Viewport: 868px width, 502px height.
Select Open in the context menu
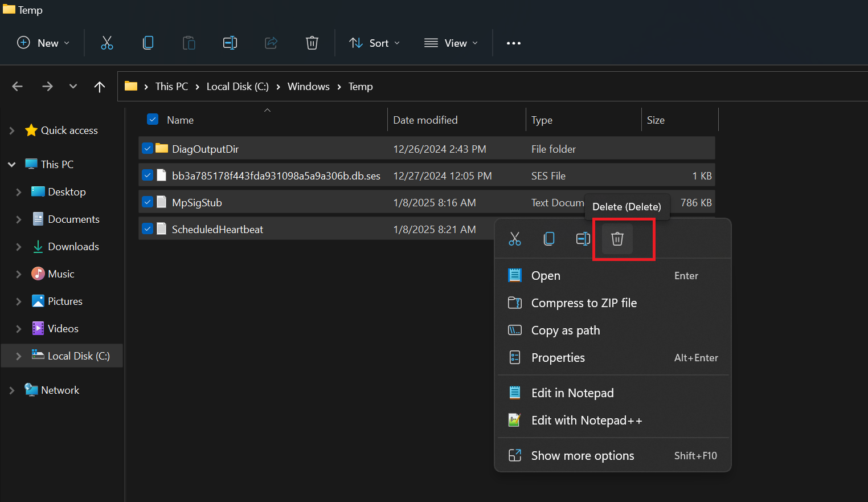[613, 276]
